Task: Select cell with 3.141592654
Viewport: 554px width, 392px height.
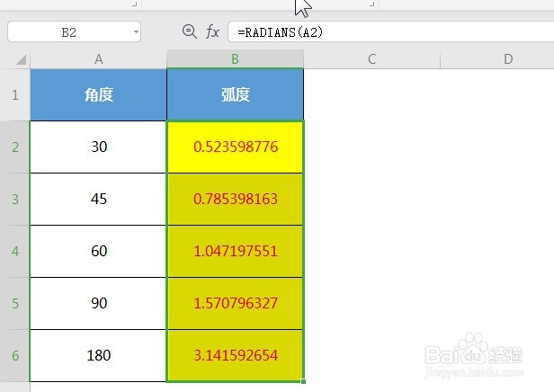Action: coord(235,356)
